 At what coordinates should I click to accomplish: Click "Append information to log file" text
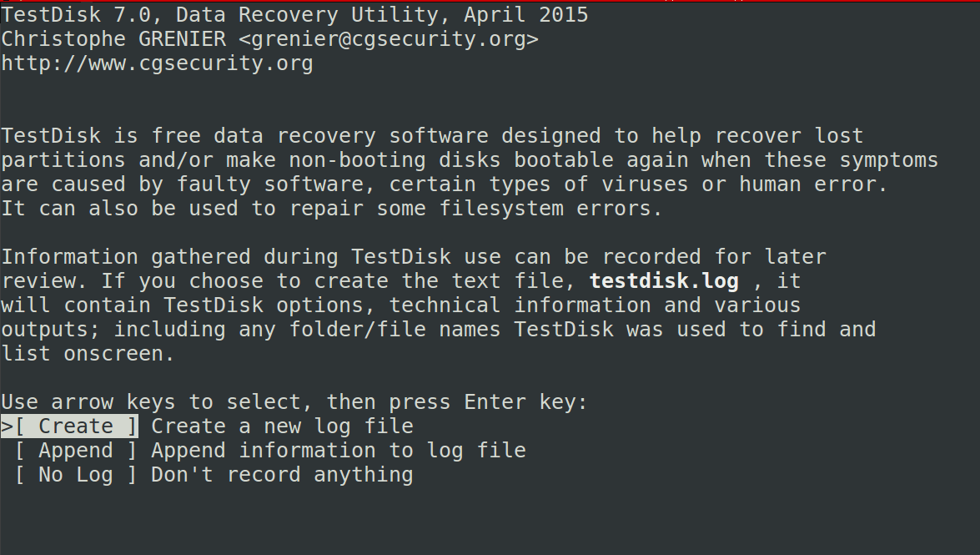point(338,451)
